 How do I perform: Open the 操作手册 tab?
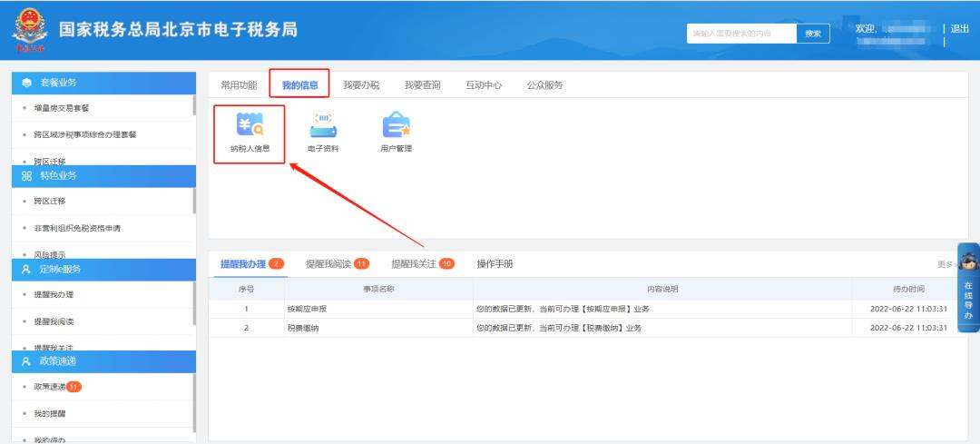click(x=495, y=264)
